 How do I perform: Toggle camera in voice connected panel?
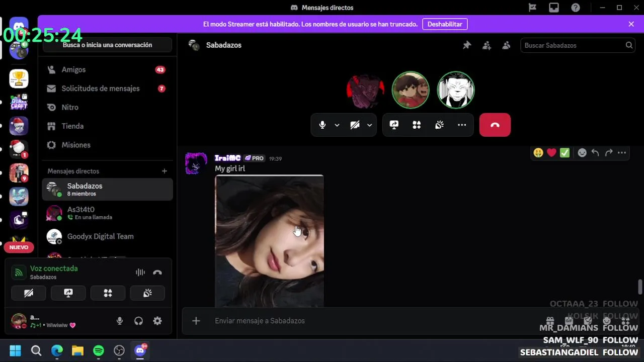pos(29,293)
